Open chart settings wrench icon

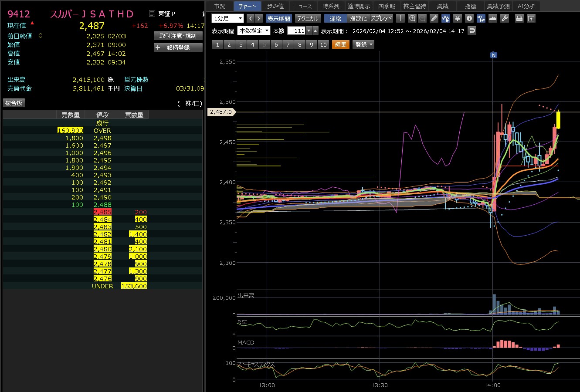[x=505, y=18]
